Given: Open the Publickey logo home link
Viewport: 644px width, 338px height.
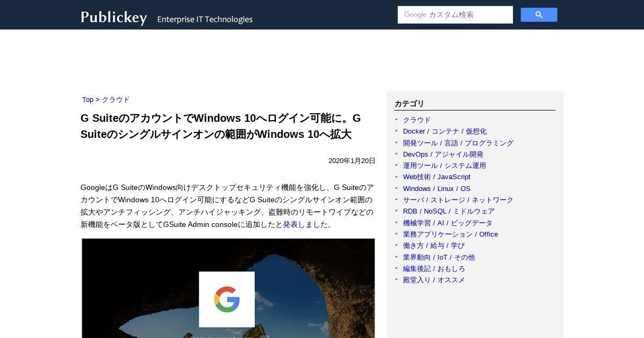Looking at the screenshot, I should click(114, 18).
